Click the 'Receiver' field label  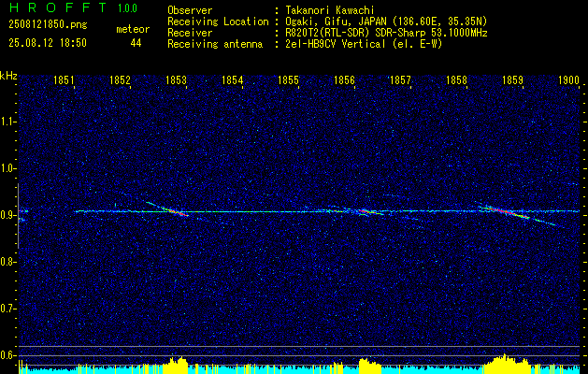(190, 33)
